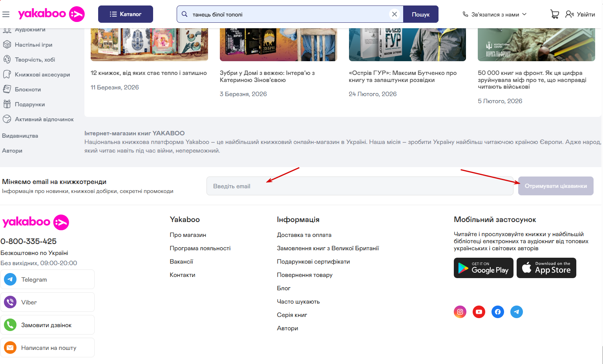The width and height of the screenshot is (603, 364).
Task: Open Творчість, хобі category
Action: 29,60
